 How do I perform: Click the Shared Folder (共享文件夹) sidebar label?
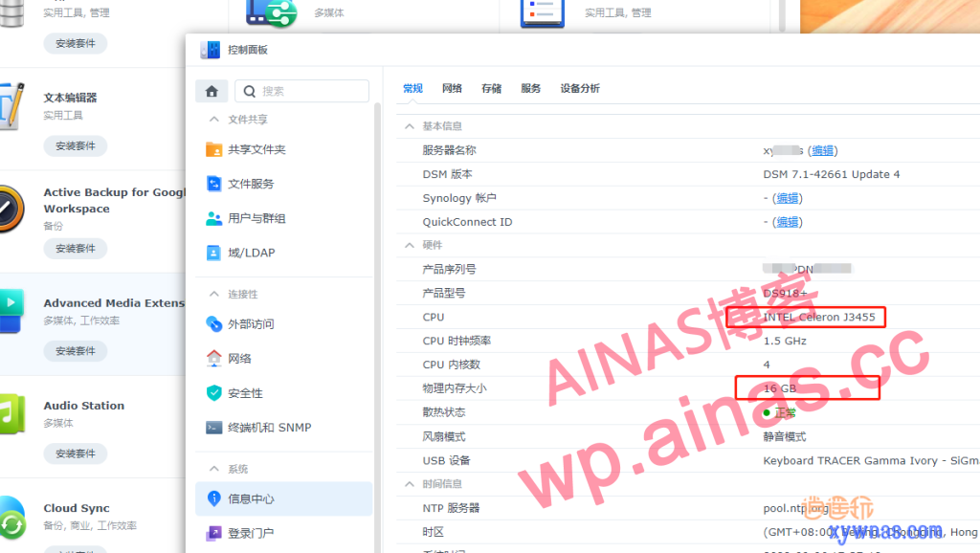pyautogui.click(x=256, y=149)
